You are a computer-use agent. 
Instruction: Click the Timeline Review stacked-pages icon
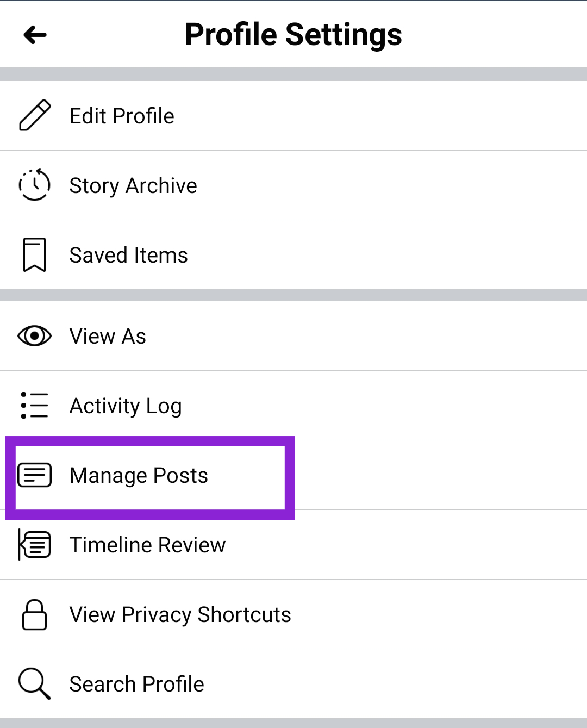pos(34,544)
